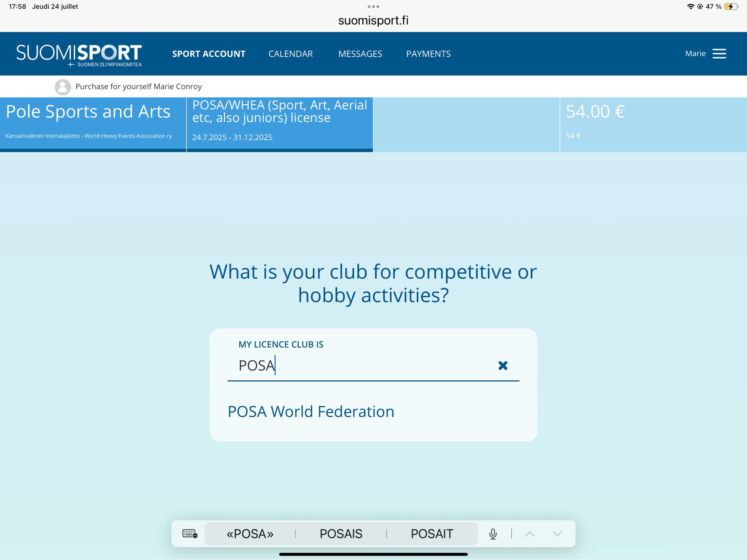Clear the licence club field with the X

(x=503, y=365)
